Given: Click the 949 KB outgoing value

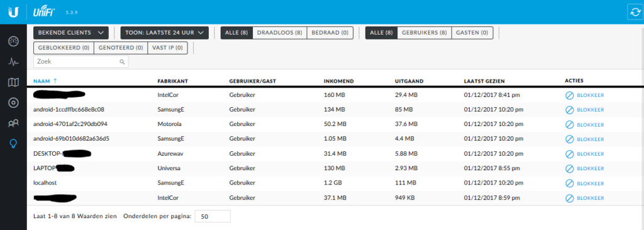Looking at the screenshot, I should 404,198.
